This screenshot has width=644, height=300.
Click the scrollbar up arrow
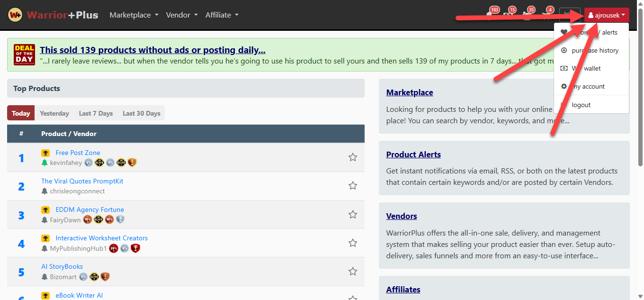(x=640, y=4)
